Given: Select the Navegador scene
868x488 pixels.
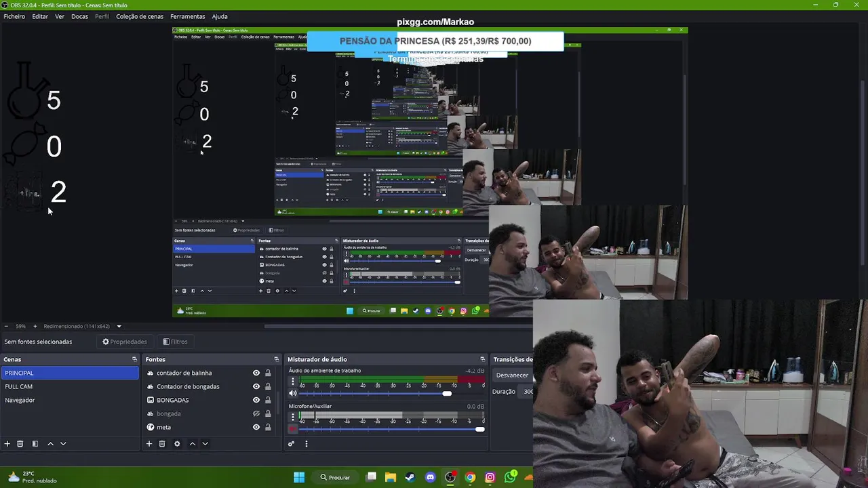Looking at the screenshot, I should [69, 400].
